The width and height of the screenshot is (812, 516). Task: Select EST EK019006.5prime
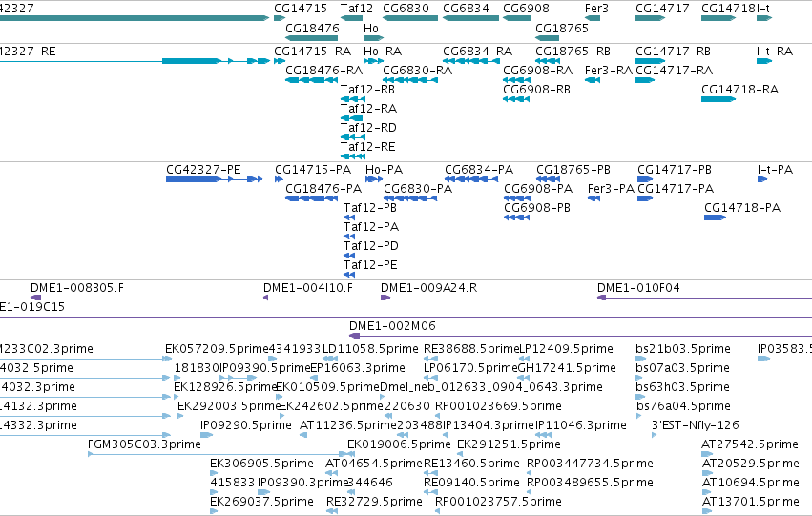coord(399,444)
